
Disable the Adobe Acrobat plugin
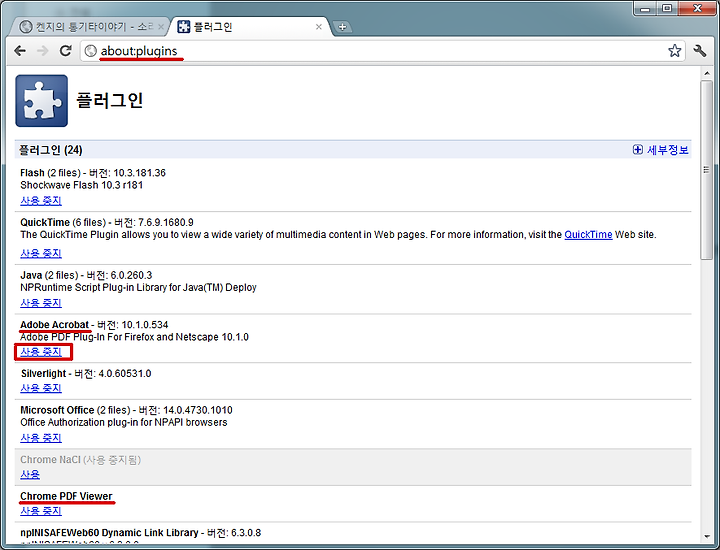click(x=41, y=352)
